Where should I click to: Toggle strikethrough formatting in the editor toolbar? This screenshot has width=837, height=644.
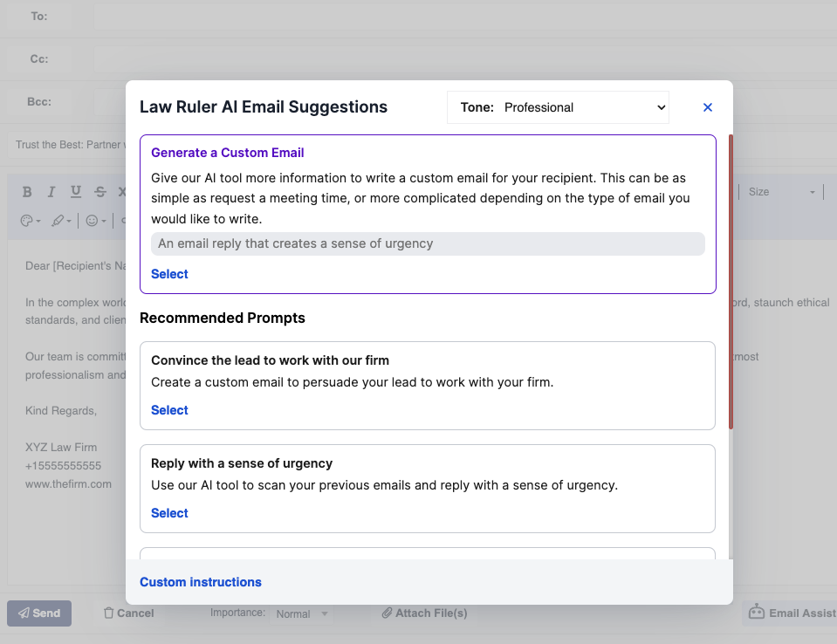[x=100, y=192]
